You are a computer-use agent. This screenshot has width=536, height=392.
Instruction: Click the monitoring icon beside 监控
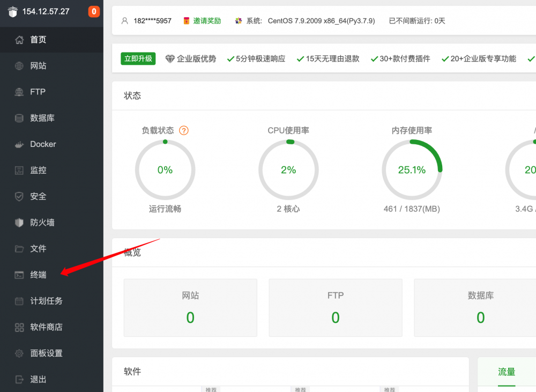point(19,171)
